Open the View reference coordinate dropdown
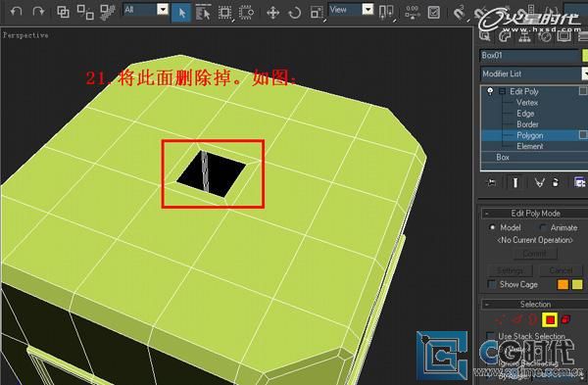Viewport: 588px width, 385px height. click(351, 10)
